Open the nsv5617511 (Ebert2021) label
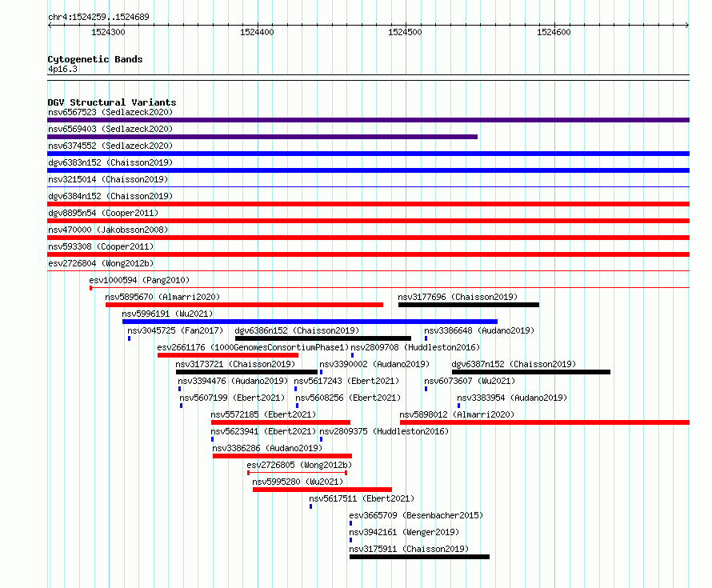 pyautogui.click(x=362, y=498)
